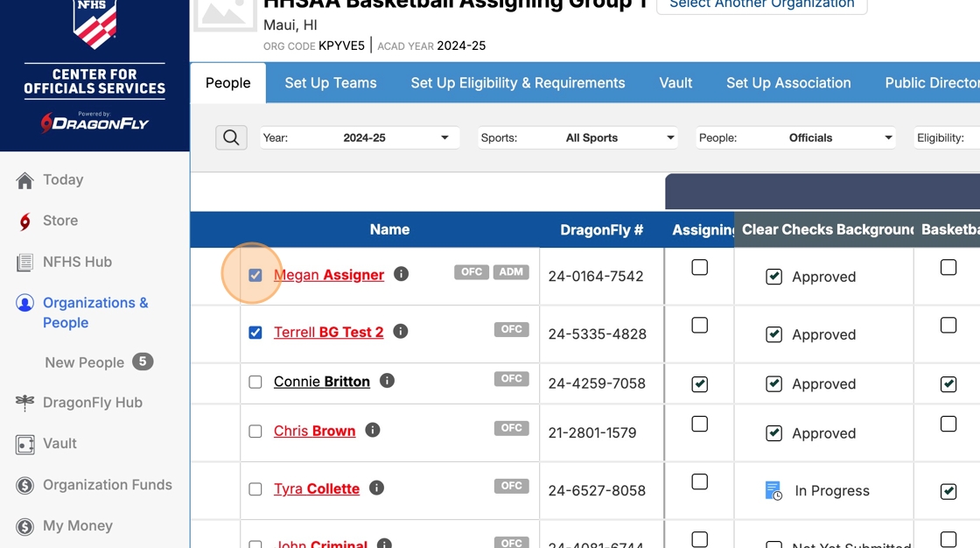Image resolution: width=980 pixels, height=548 pixels.
Task: Click the DragonFly Hub dragonfly icon
Action: point(25,403)
